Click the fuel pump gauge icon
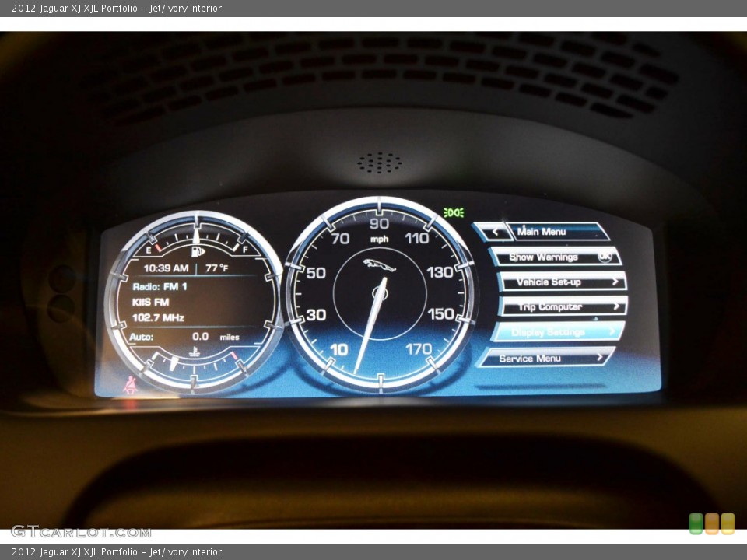The width and height of the screenshot is (747, 560). pos(197,251)
